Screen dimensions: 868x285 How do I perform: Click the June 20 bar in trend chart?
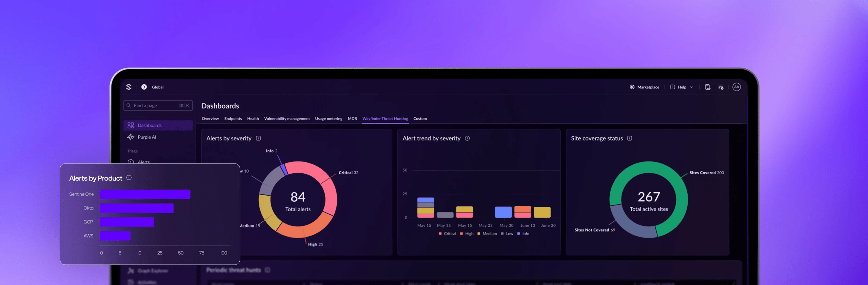point(542,212)
